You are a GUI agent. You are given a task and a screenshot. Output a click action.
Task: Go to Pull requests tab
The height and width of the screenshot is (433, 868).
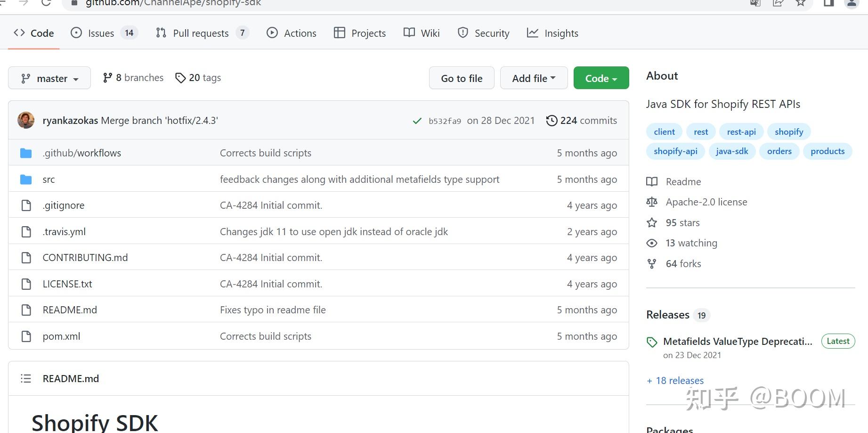coord(202,33)
